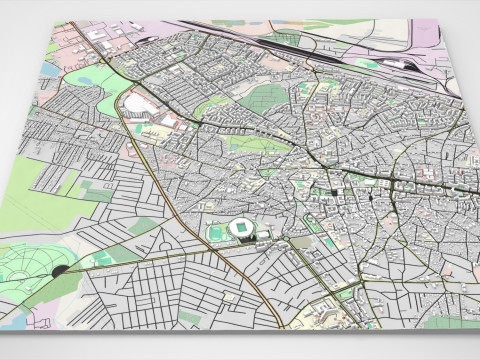The image size is (480, 360).
Task: Select the semicircular street crescent
Action: (166, 246)
